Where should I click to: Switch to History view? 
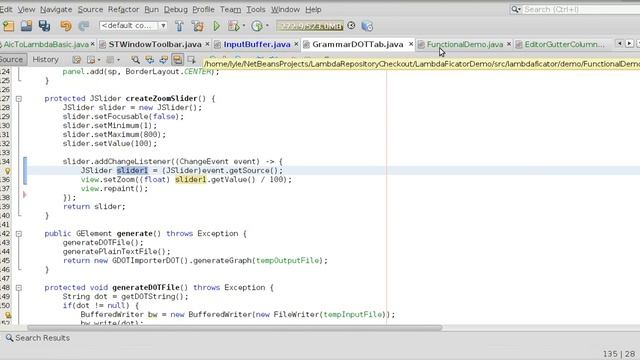point(45,60)
